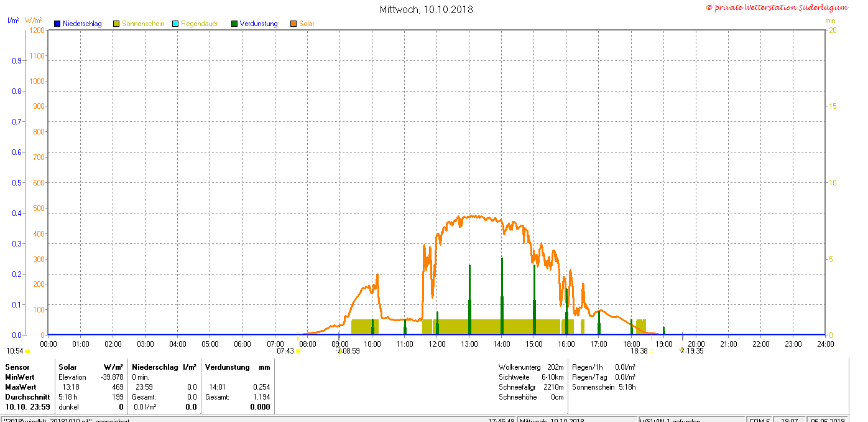
Task: Click the '00:00' label on the time axis
Action: tap(48, 344)
